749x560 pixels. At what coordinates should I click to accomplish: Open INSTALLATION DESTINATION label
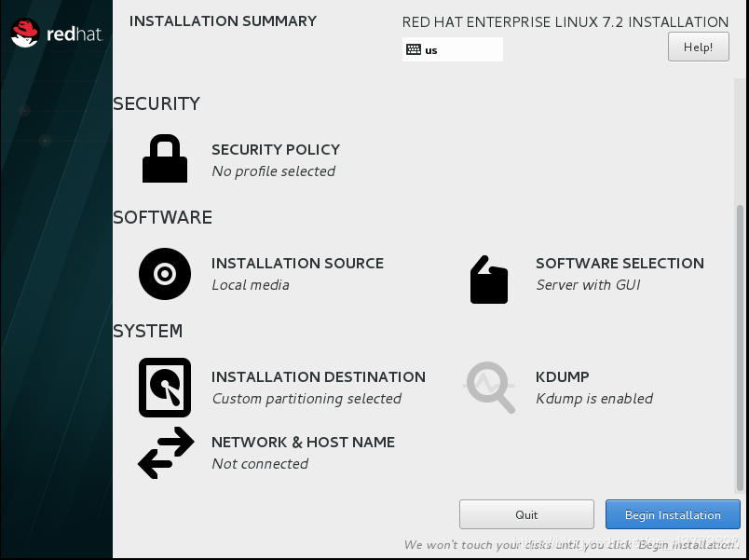click(319, 377)
